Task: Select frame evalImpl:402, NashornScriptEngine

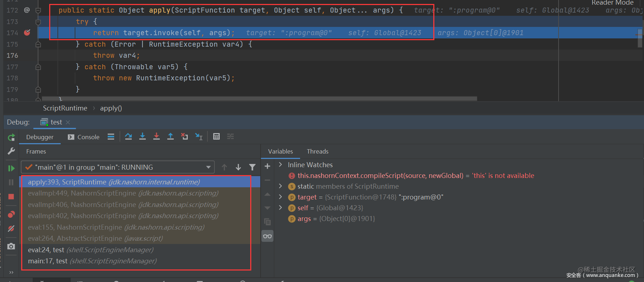Action: click(140, 216)
